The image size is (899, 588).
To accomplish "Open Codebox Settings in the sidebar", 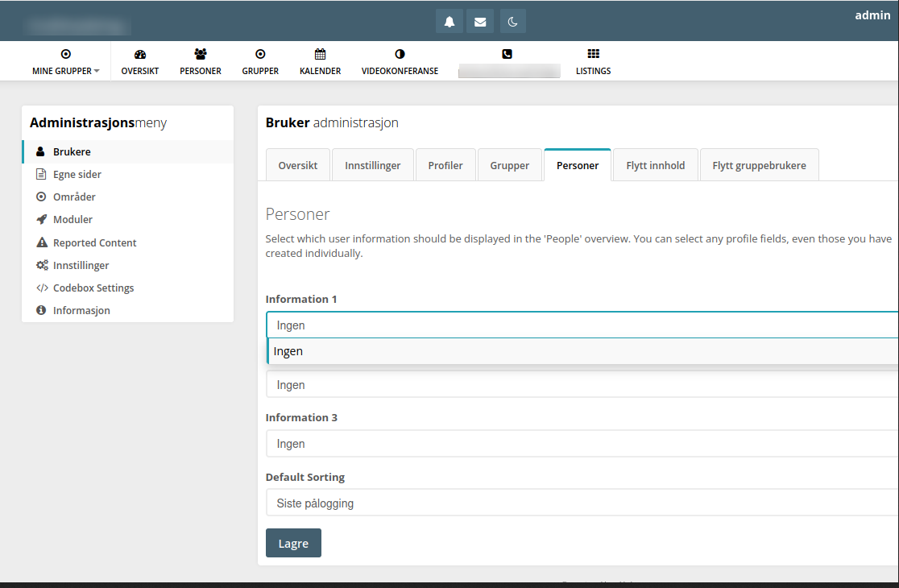I will pyautogui.click(x=93, y=288).
